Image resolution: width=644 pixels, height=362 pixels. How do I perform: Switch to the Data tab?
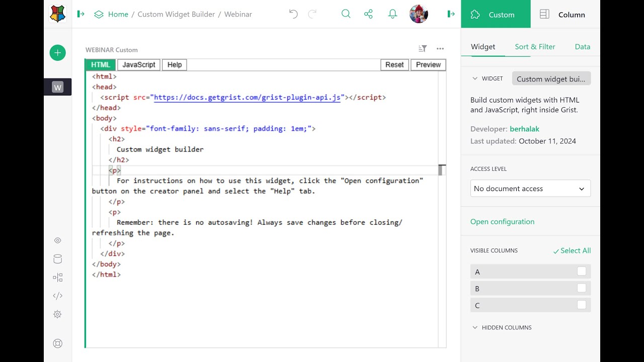582,47
